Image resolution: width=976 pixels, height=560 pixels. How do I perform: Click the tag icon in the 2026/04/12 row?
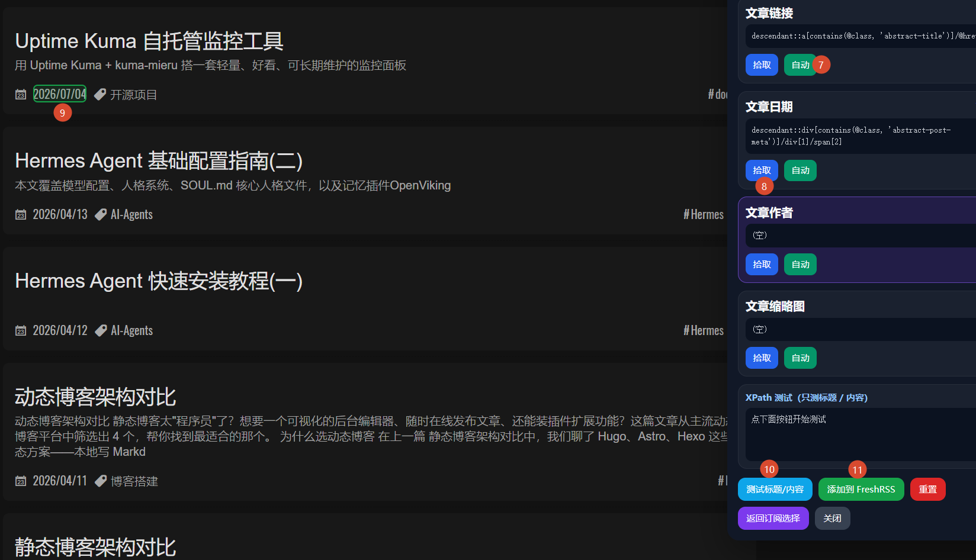coord(101,330)
